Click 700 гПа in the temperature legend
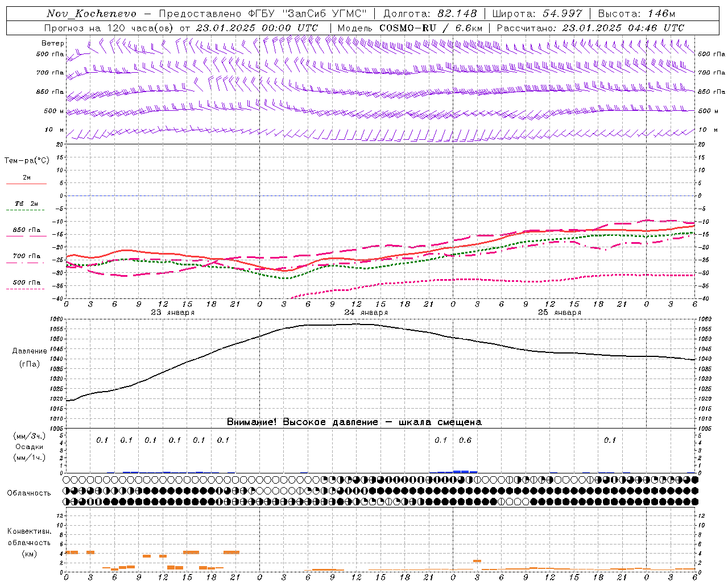Viewport: 728px width, 582px height. [27, 256]
